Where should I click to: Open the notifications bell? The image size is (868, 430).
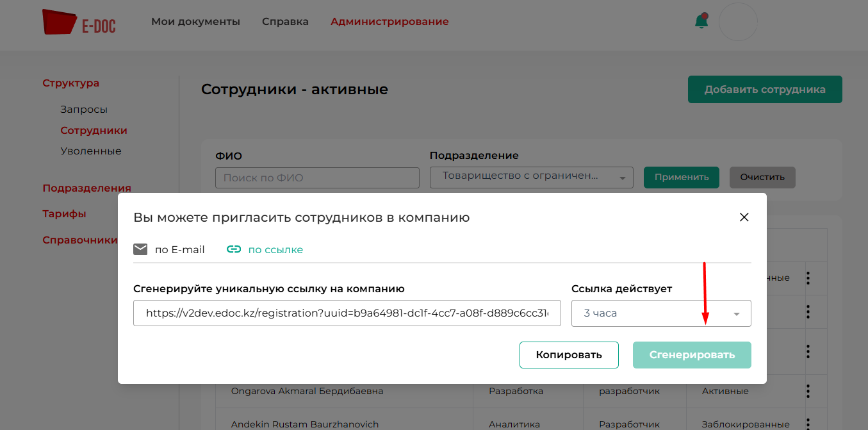[x=701, y=21]
